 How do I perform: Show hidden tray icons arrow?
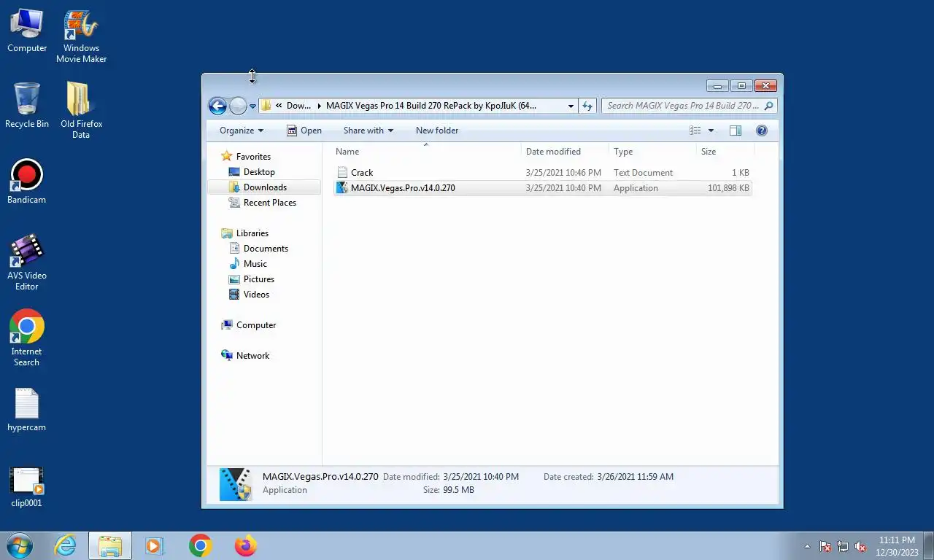pyautogui.click(x=807, y=546)
